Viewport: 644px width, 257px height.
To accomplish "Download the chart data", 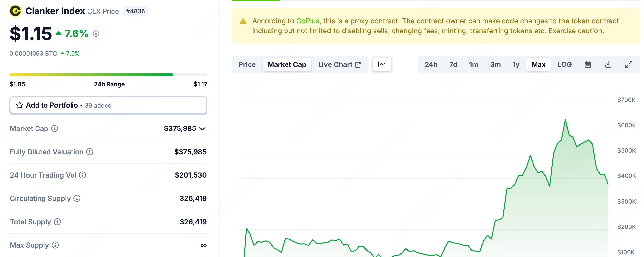I will pyautogui.click(x=608, y=65).
